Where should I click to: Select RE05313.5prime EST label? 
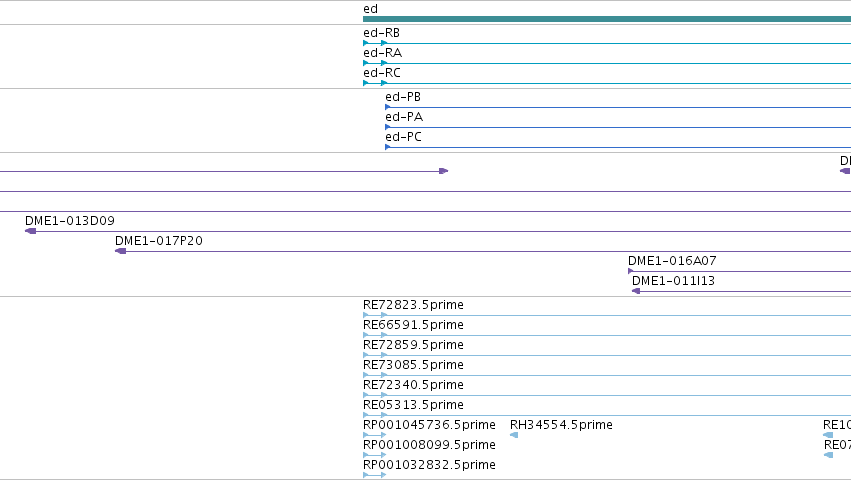[x=413, y=405]
